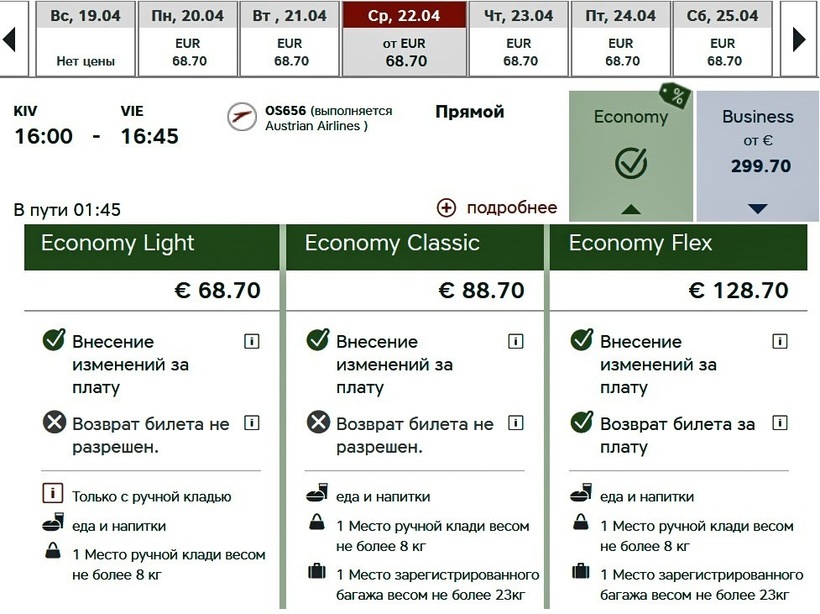Viewport: 820px width, 614px height.
Task: Click the discount percent tag on Economy
Action: pos(675,97)
